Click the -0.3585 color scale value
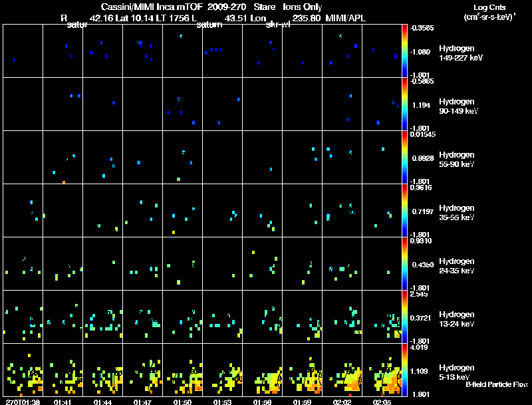The width and height of the screenshot is (532, 405). point(422,28)
